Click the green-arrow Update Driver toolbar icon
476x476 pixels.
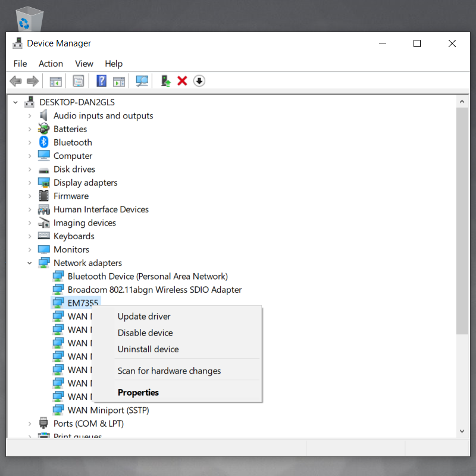(166, 81)
